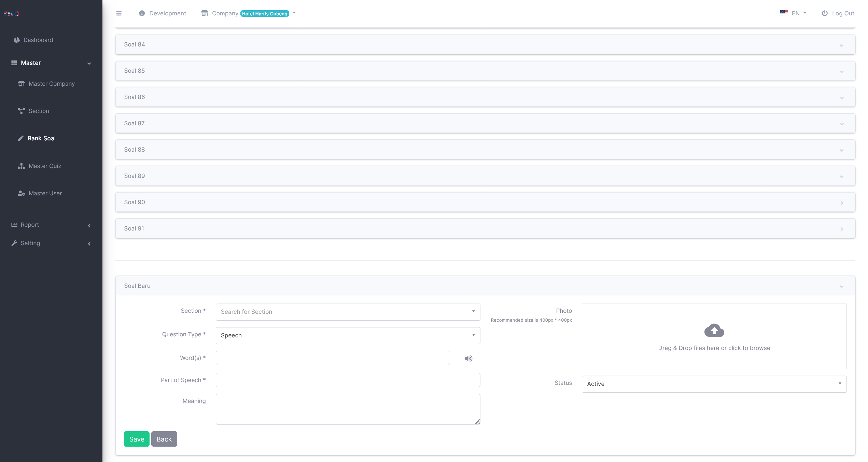The image size is (868, 462).
Task: Click the speaker audio icon beside Word(s)
Action: pyautogui.click(x=468, y=358)
